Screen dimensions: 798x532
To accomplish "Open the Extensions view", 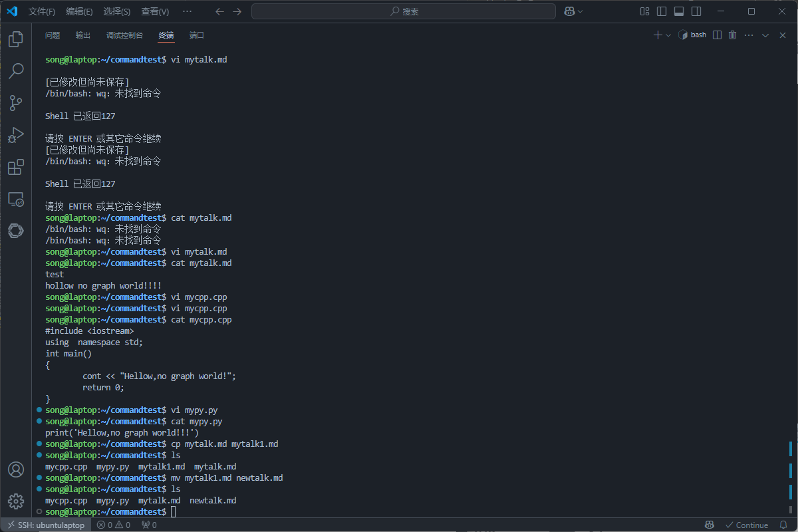I will point(16,167).
